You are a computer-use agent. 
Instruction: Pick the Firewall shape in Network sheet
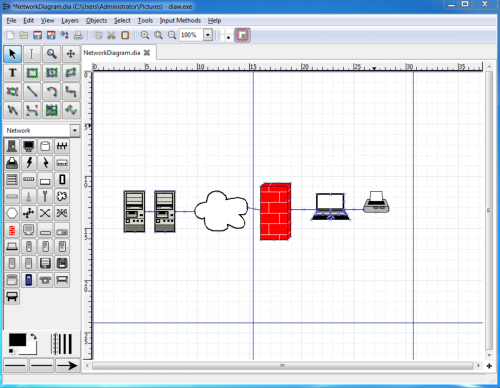[x=12, y=230]
